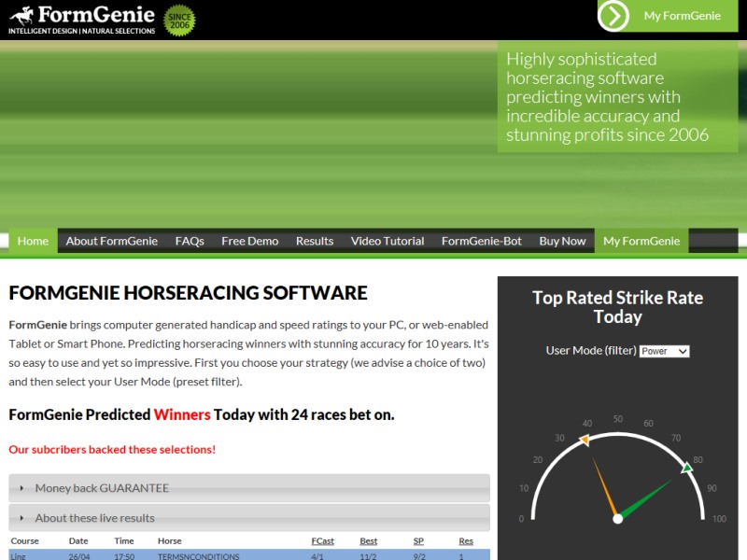The image size is (747, 560).
Task: Click the green Since 2006 badge
Action: coord(179,21)
